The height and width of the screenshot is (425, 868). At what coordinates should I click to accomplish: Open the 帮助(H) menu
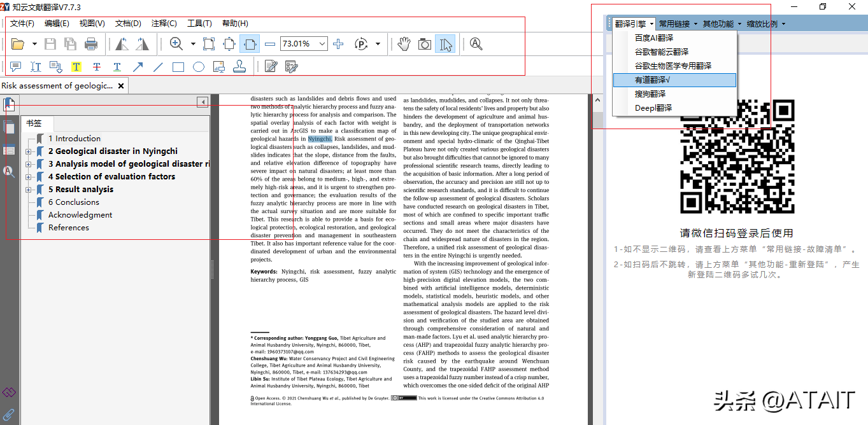235,24
